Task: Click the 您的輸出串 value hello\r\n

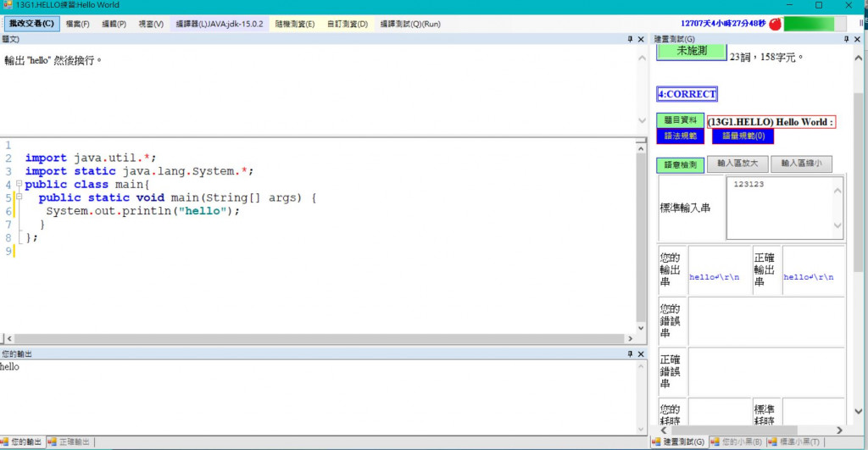Action: 714,277
